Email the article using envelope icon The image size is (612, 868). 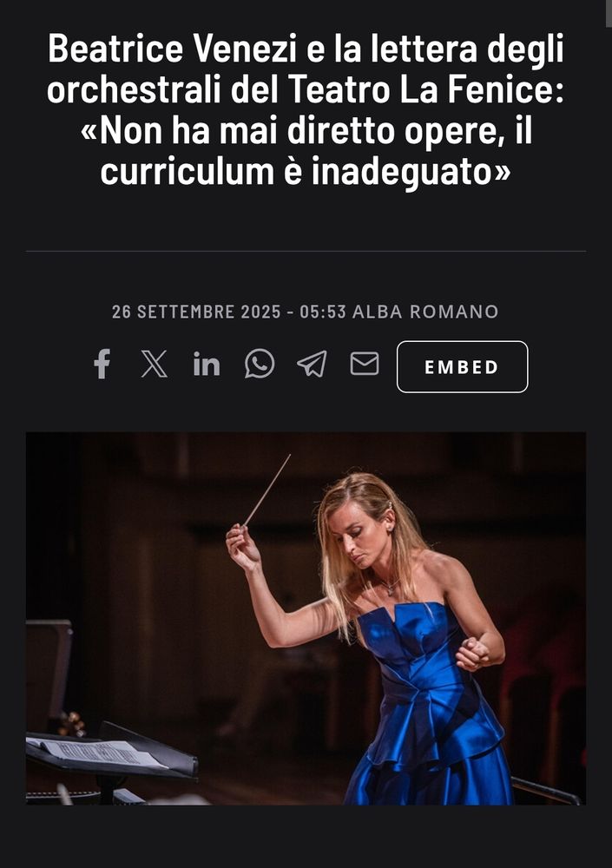365,364
